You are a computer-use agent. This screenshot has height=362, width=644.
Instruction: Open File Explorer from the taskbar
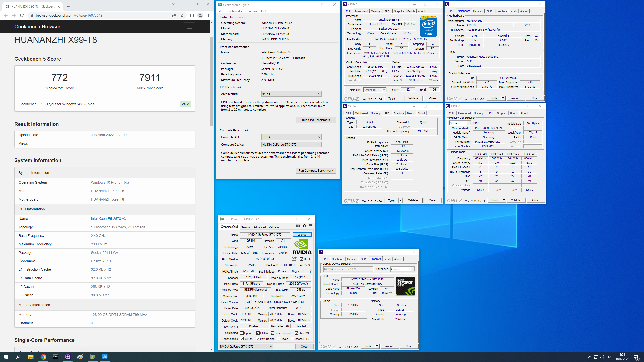click(x=31, y=357)
